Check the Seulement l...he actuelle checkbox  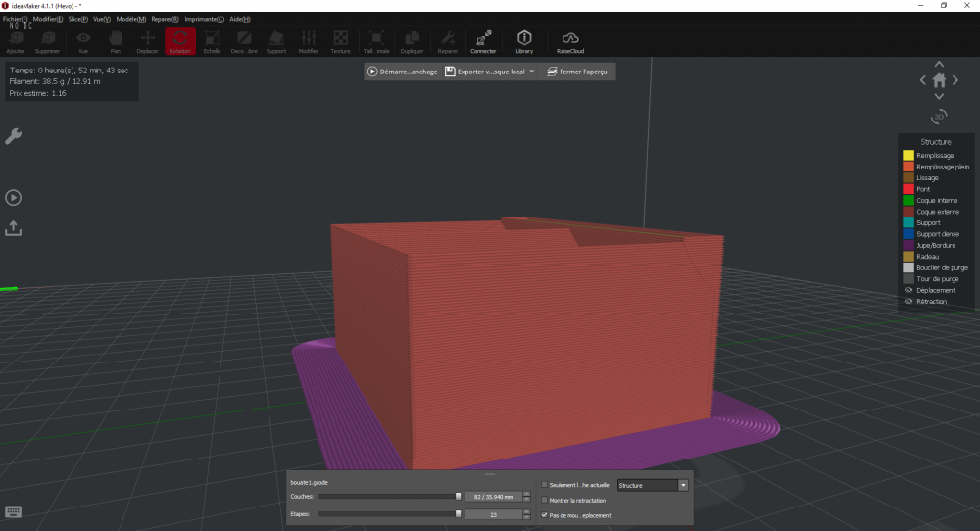(x=544, y=485)
